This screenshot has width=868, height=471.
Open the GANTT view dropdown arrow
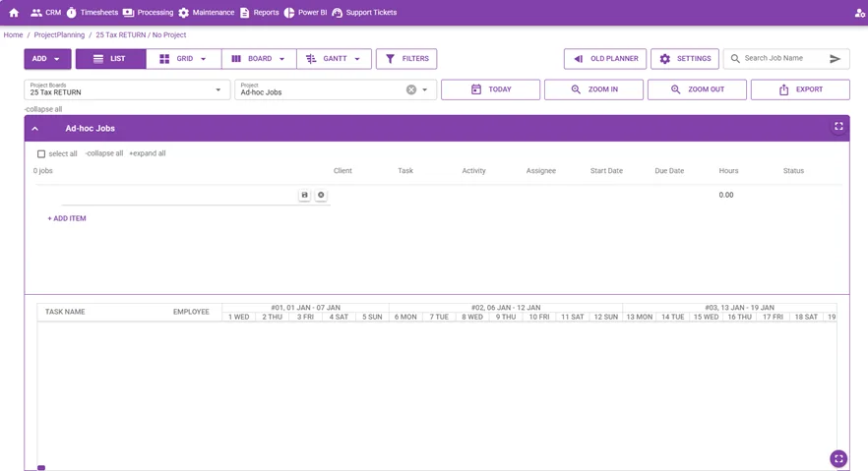click(x=357, y=59)
